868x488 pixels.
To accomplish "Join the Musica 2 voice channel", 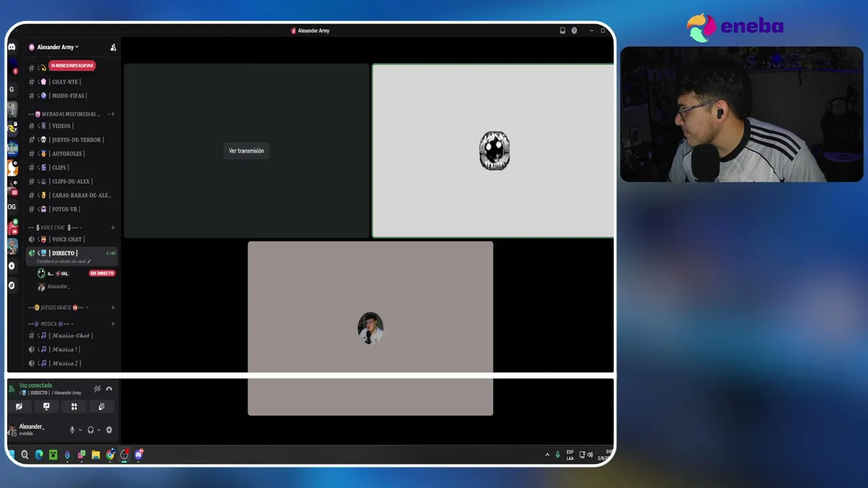I will [73, 363].
